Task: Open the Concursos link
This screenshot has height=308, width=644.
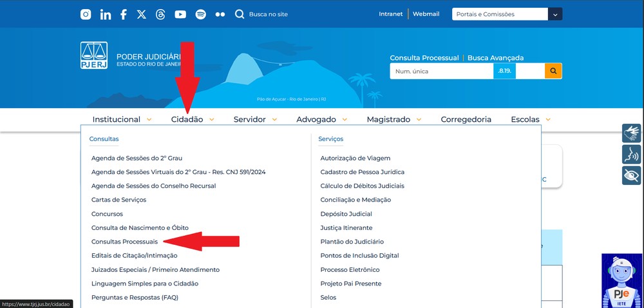Action: click(x=107, y=214)
